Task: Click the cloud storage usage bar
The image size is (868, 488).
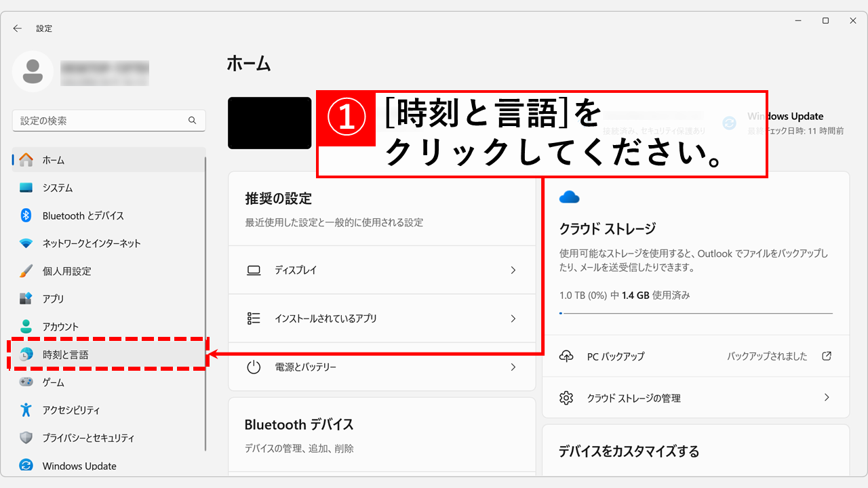Action: point(695,313)
